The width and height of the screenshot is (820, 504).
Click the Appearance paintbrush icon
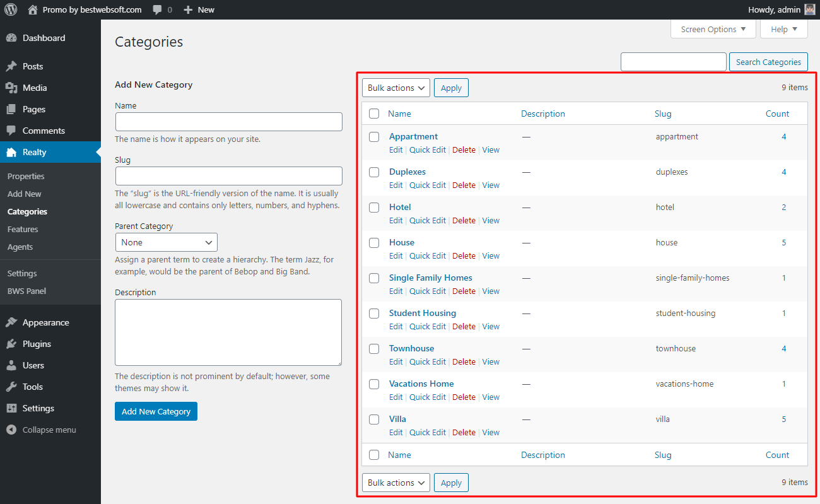point(11,322)
